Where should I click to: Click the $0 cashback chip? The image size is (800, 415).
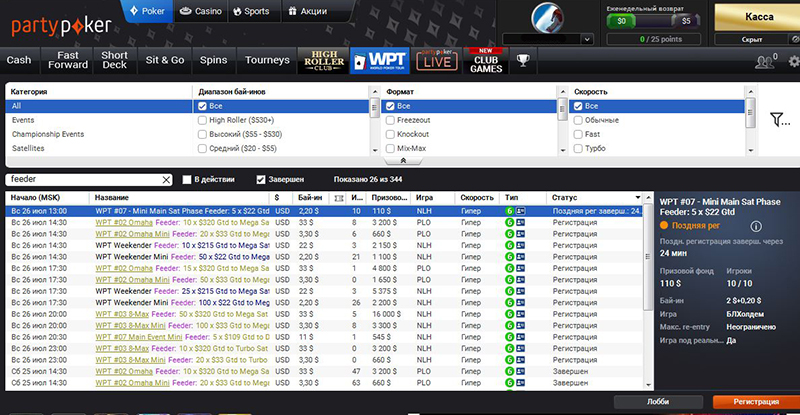tap(621, 21)
